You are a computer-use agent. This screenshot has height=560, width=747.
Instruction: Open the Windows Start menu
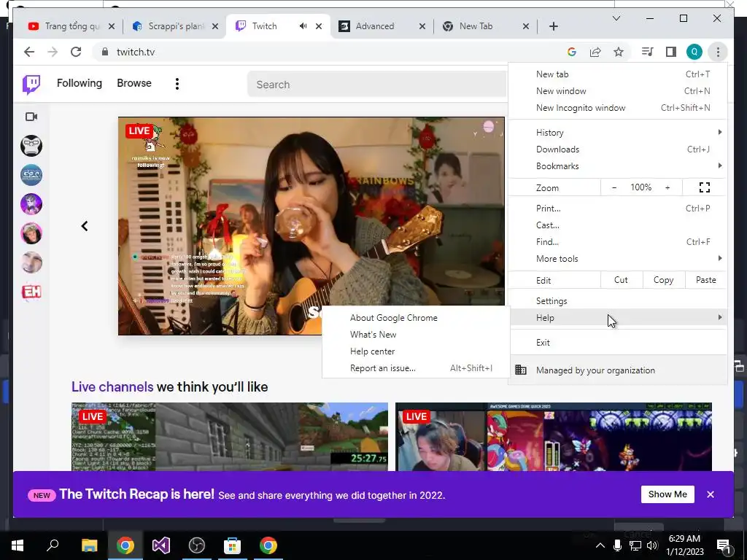pos(18,545)
